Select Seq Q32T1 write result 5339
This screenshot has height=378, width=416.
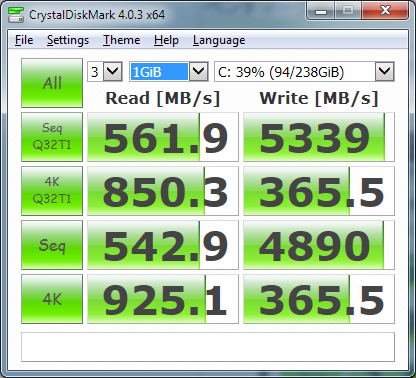[319, 137]
